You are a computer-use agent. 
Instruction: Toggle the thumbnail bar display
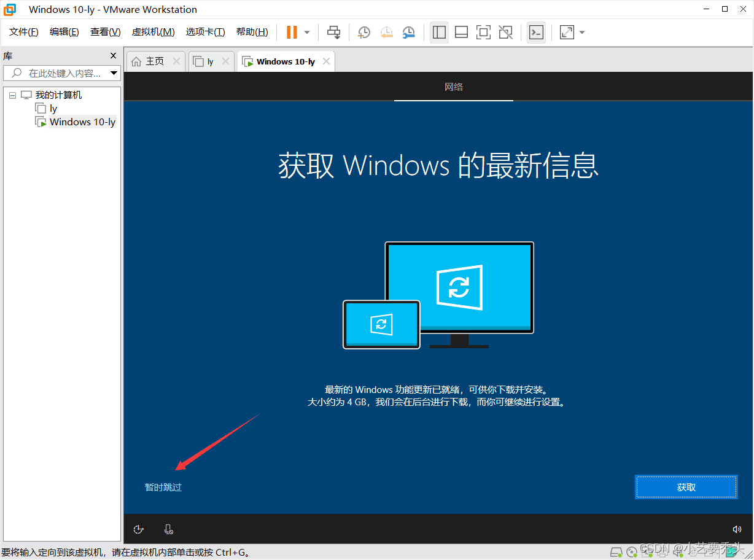(x=461, y=32)
